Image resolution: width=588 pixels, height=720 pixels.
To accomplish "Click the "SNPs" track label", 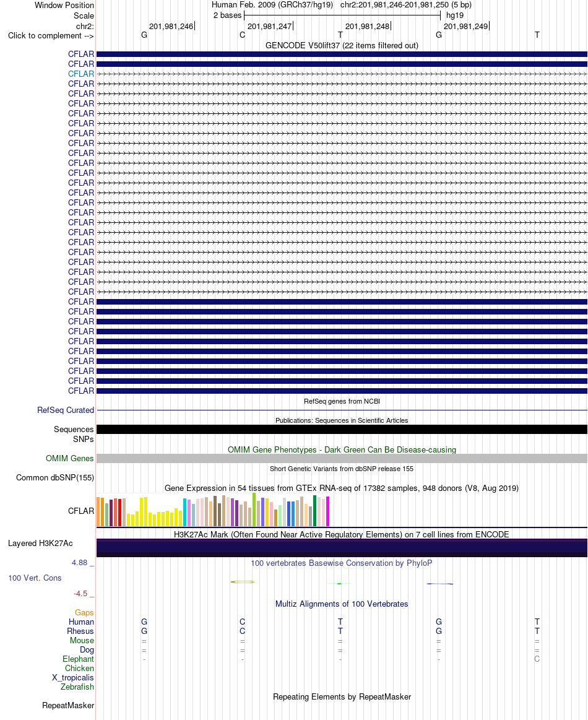I will [83, 439].
